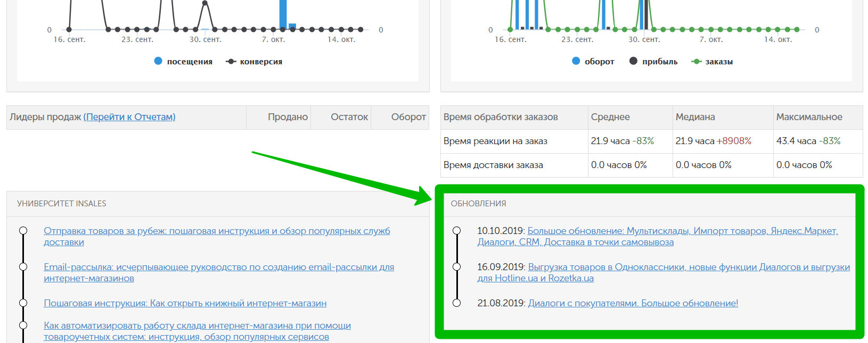Click the Максимальное delivery value 0.0 часов 0%
This screenshot has width=868, height=343.
point(804,165)
